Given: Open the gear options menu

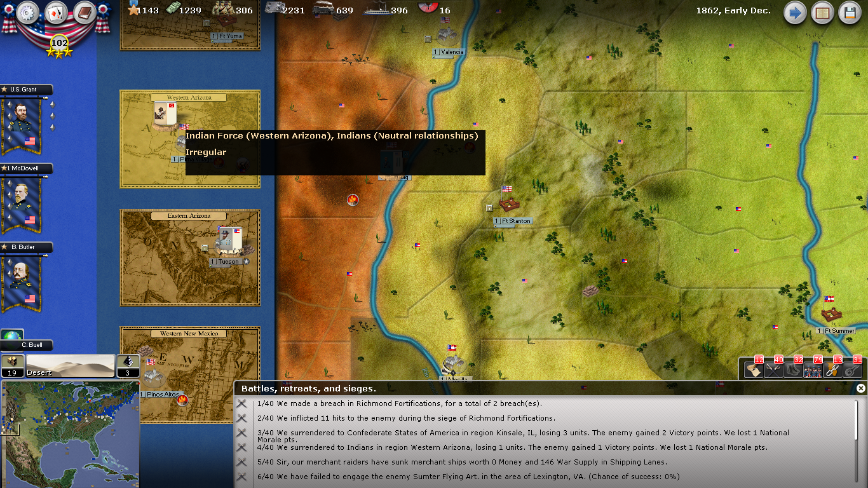Looking at the screenshot, I should point(28,12).
